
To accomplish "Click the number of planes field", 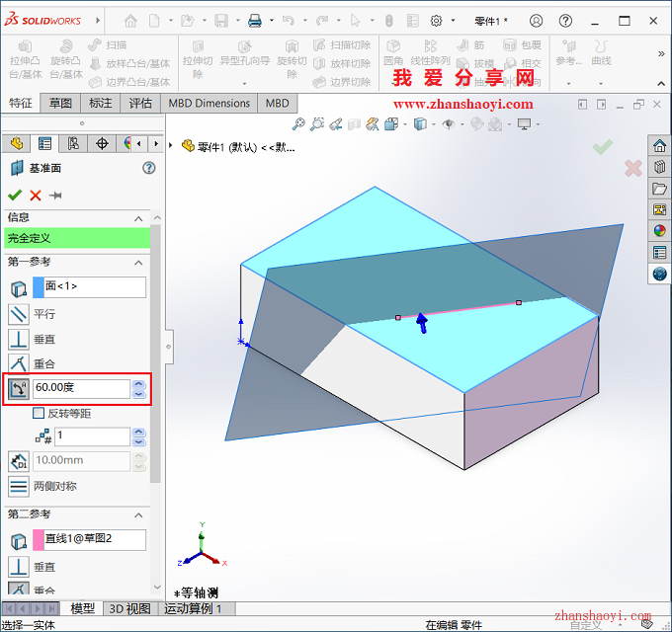I will pos(92,436).
